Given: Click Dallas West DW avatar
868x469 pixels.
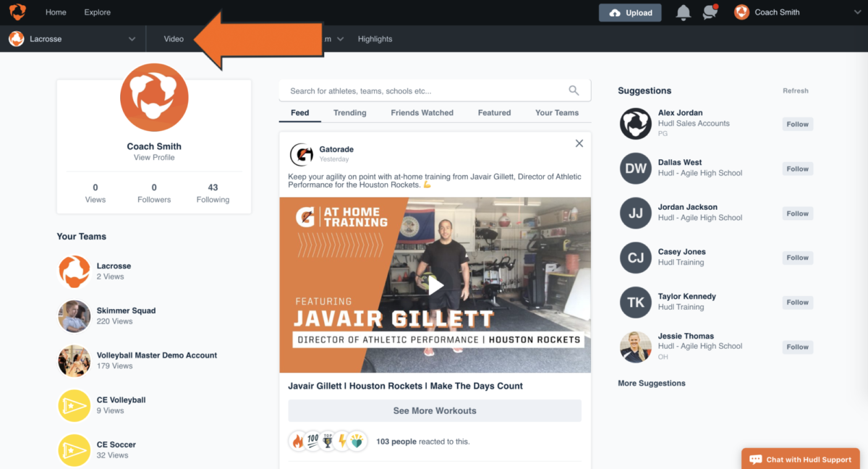Looking at the screenshot, I should pyautogui.click(x=636, y=169).
